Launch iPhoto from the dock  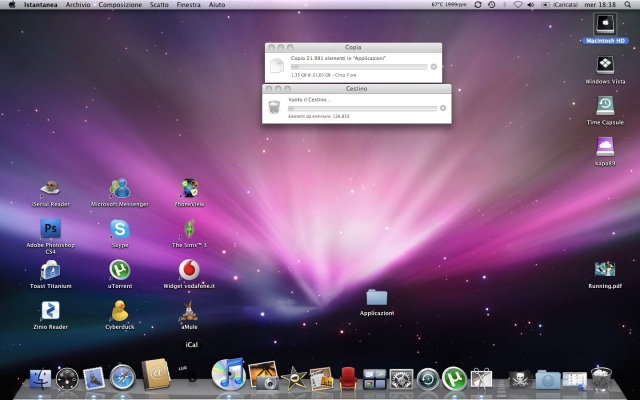tap(263, 376)
